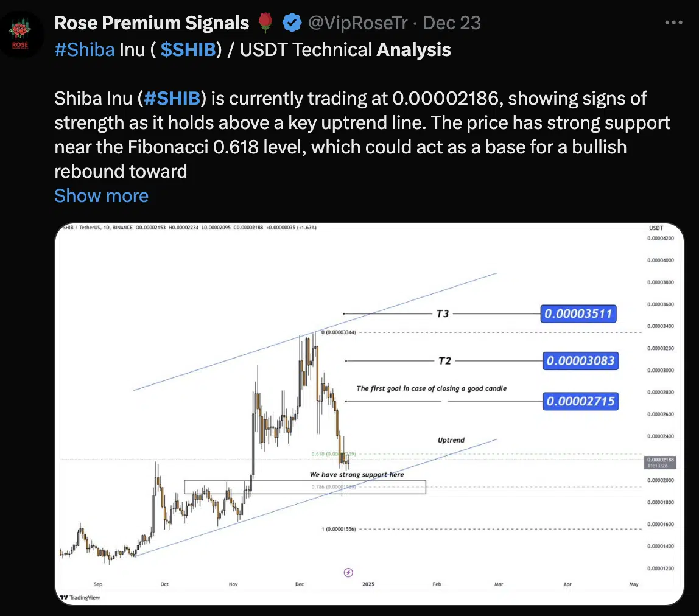This screenshot has height=616, width=699.
Task: Click the first goal label 0.00002715
Action: [580, 401]
